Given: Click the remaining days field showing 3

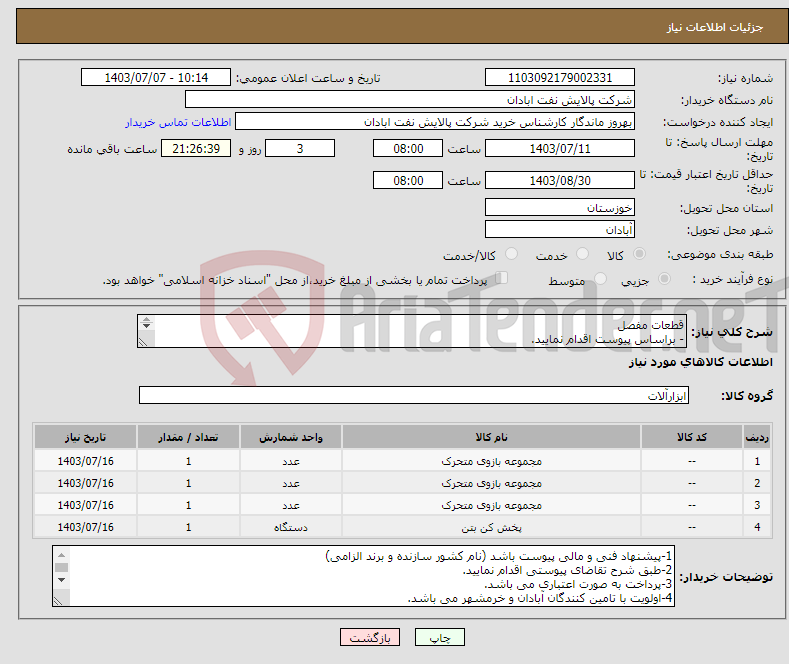Looking at the screenshot, I should [300, 148].
